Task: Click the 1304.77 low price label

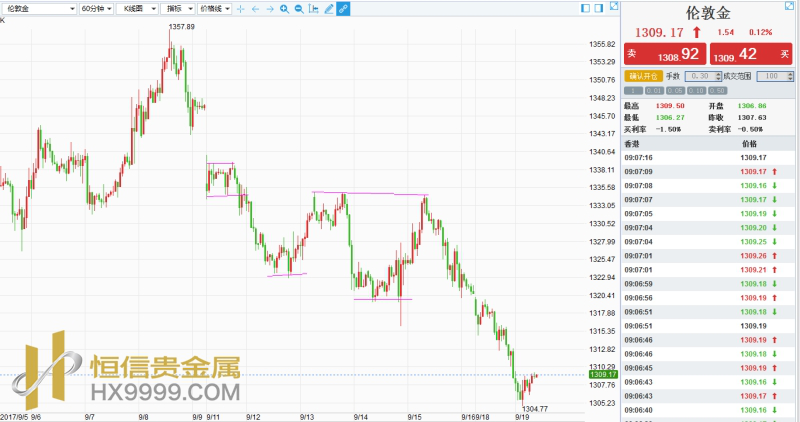Action: tap(535, 409)
